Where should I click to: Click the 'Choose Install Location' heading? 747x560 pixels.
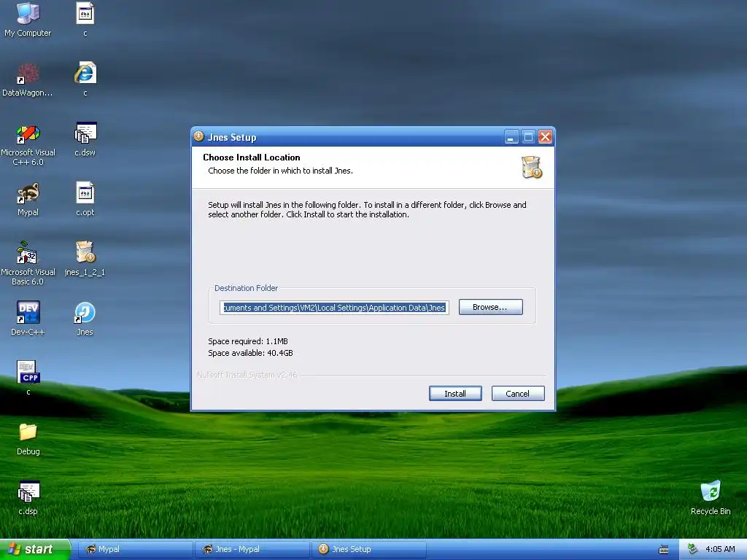click(x=252, y=157)
